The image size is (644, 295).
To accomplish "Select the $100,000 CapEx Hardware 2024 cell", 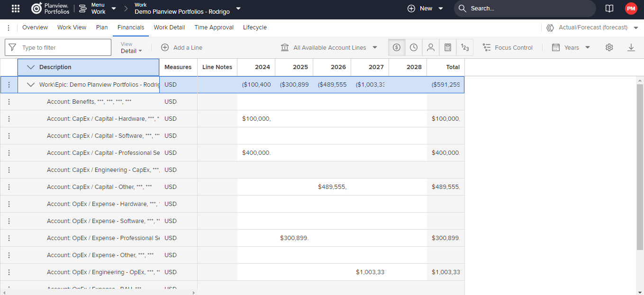I will coord(256,119).
